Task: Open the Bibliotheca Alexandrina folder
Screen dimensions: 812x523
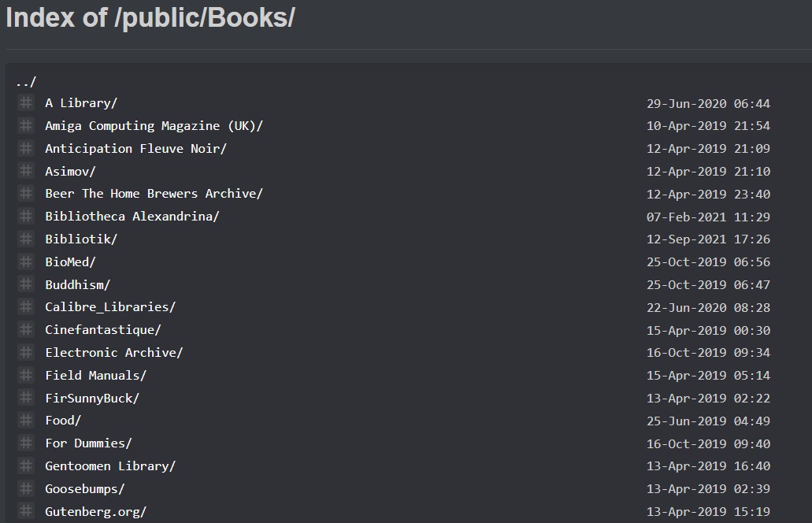Action: point(132,217)
